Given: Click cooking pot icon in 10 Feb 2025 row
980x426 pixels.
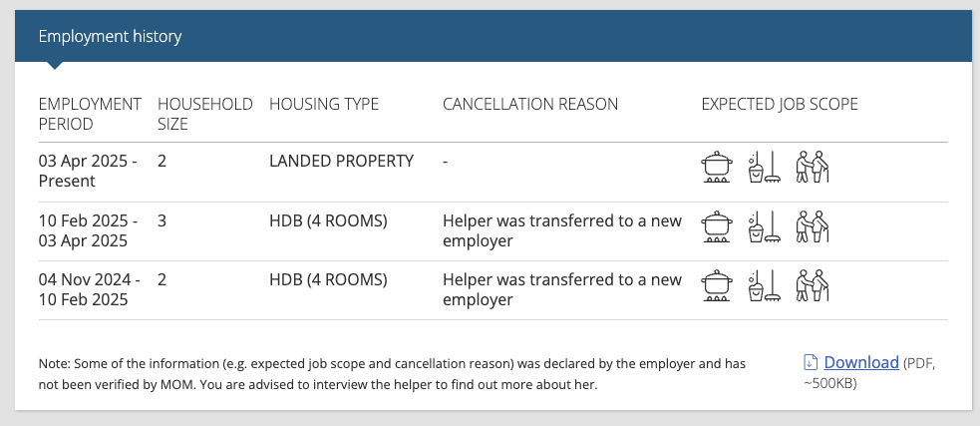Looking at the screenshot, I should coord(717,226).
